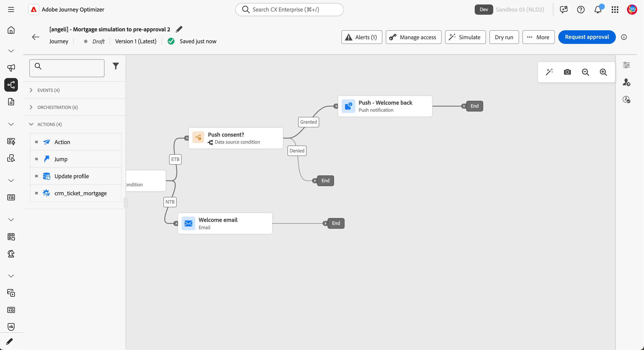
Task: Open the hamburger navigation menu
Action: pos(11,10)
